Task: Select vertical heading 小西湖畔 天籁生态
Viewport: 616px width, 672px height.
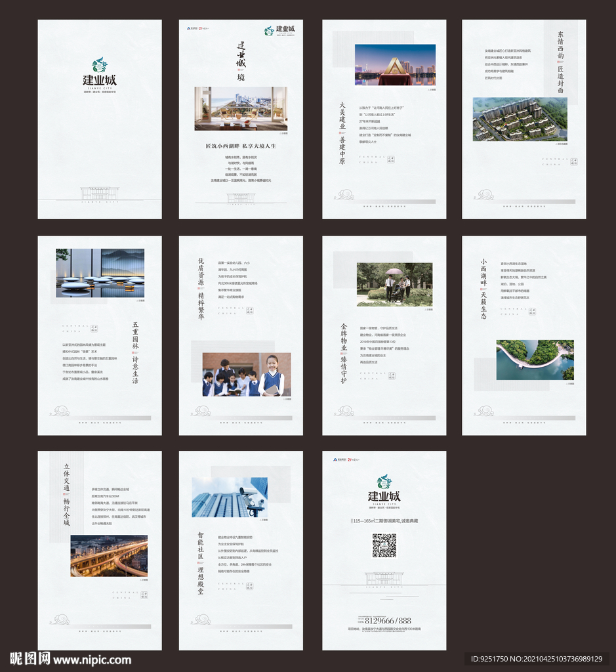Action: click(x=483, y=289)
